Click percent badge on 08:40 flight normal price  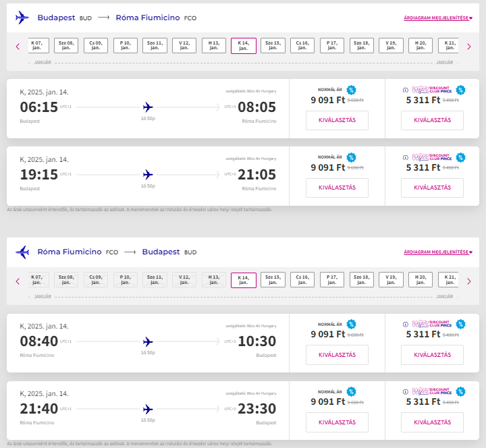351,325
